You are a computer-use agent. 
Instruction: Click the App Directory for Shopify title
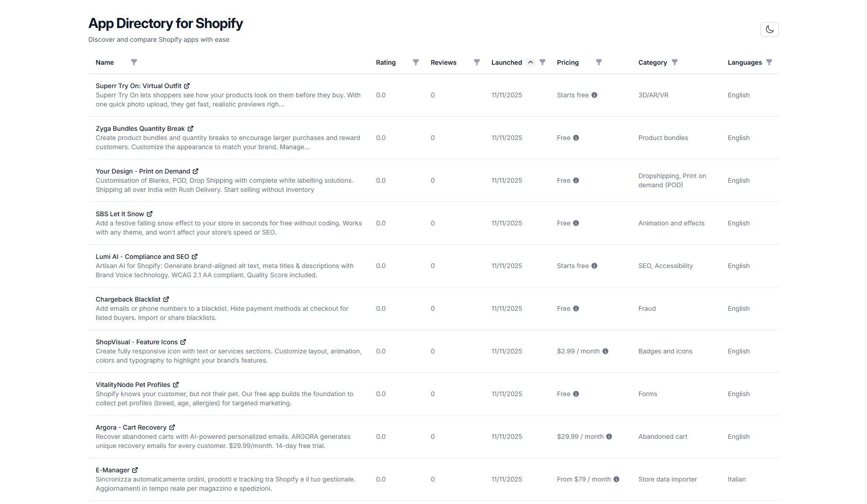coord(166,23)
